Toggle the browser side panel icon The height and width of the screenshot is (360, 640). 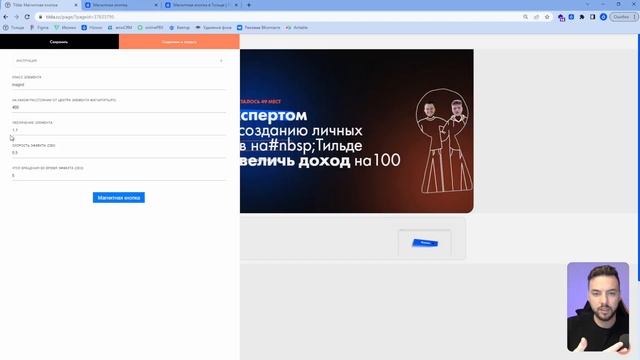[x=593, y=17]
